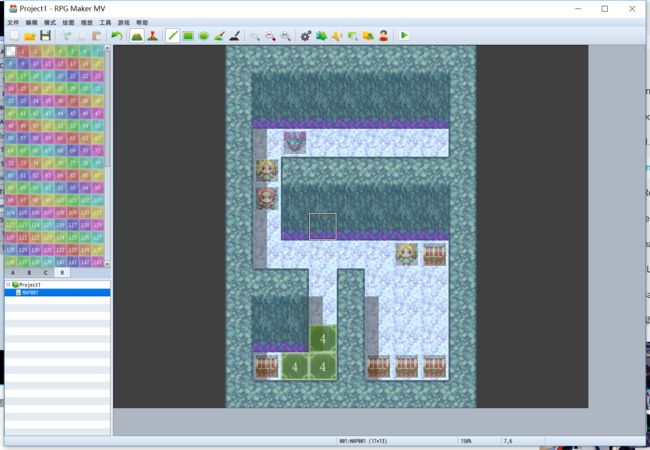The height and width of the screenshot is (450, 650).
Task: Select the Pencil drawing tool
Action: coord(172,36)
